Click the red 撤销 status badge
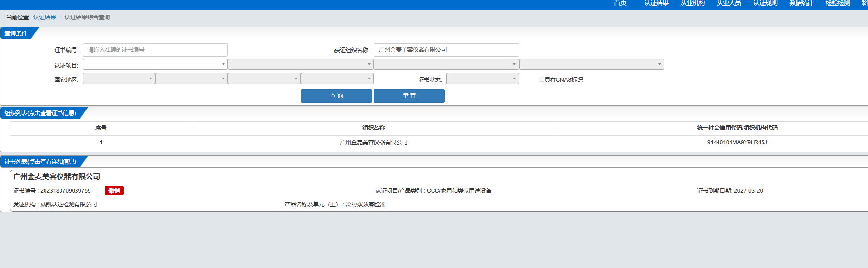 tap(114, 191)
